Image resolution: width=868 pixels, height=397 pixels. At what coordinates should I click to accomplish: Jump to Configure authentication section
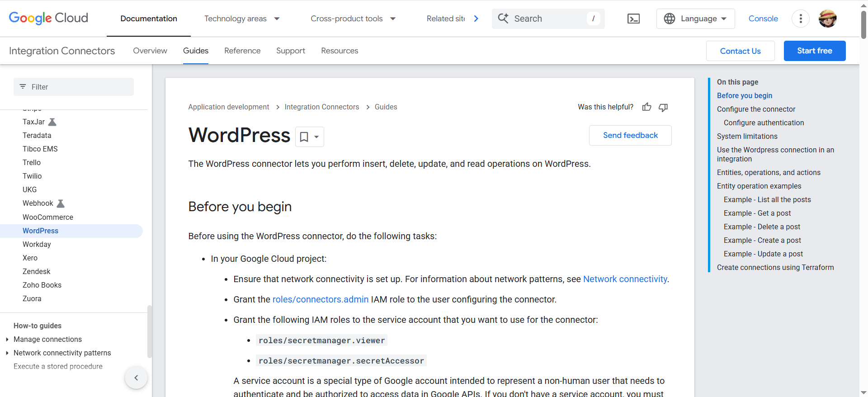click(x=764, y=123)
